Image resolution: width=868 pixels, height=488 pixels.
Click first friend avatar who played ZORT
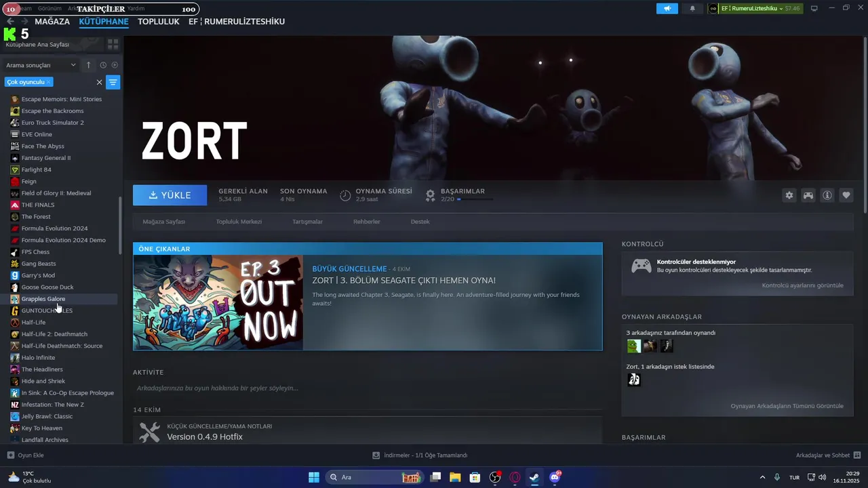pyautogui.click(x=633, y=346)
